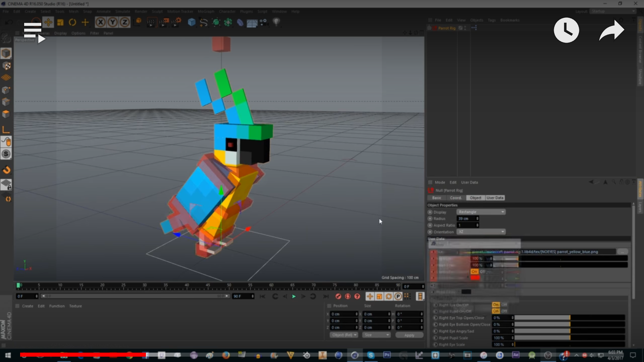Add a light via bulb icon

coord(276,22)
